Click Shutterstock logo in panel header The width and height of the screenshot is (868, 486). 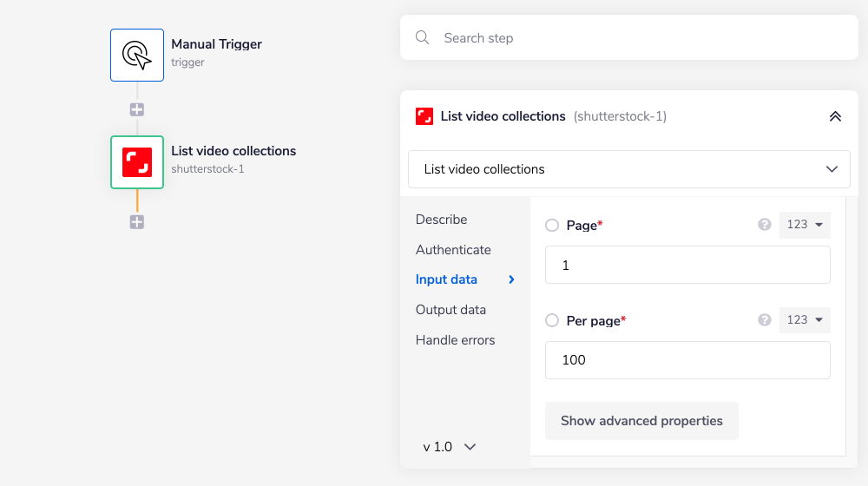tap(424, 116)
